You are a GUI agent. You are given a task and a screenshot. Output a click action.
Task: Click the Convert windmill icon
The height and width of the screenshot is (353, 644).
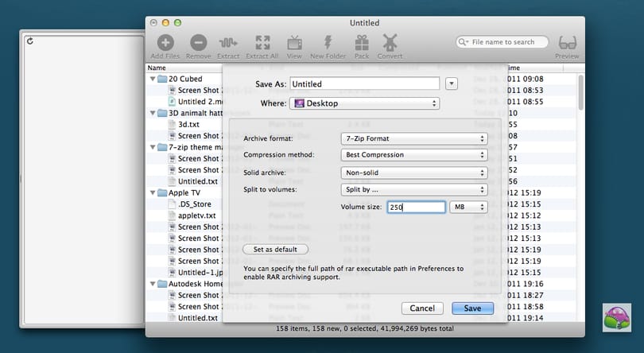(x=390, y=42)
